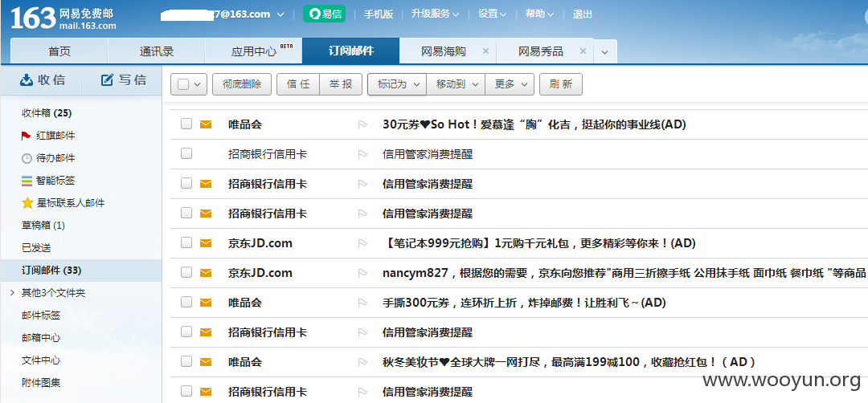Tick the checkbox for 秋冬美妆节 email
The width and height of the screenshot is (868, 403).
pos(186,361)
